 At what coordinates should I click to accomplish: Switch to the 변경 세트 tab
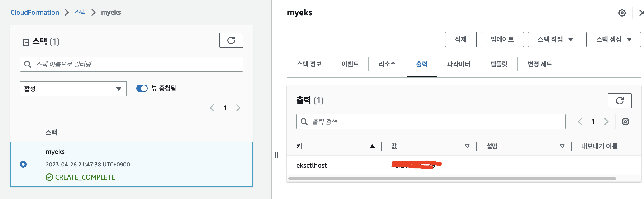(x=540, y=64)
